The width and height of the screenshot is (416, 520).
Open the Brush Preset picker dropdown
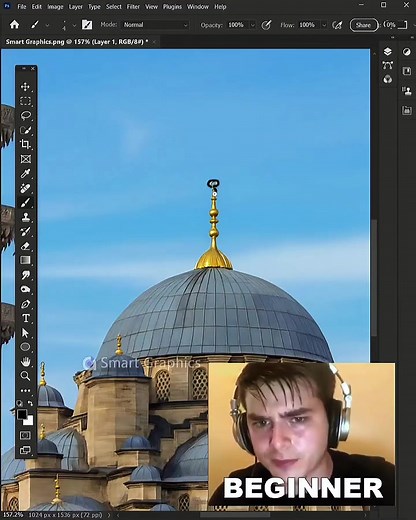point(74,25)
